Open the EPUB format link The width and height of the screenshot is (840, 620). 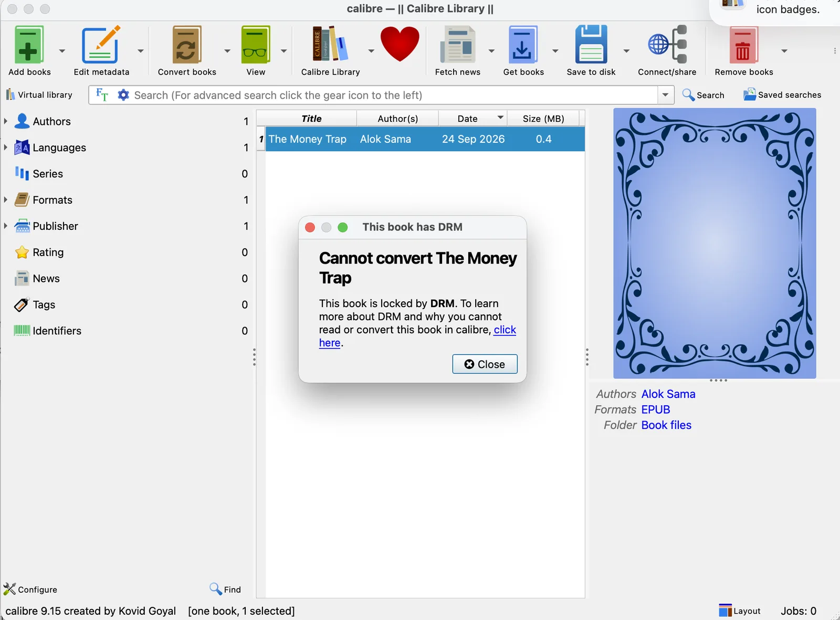(656, 409)
